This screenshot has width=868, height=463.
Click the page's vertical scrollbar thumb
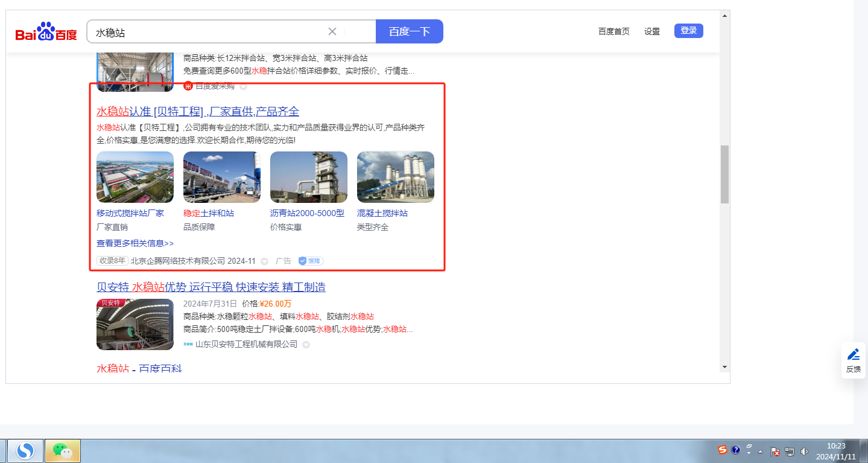(x=724, y=174)
